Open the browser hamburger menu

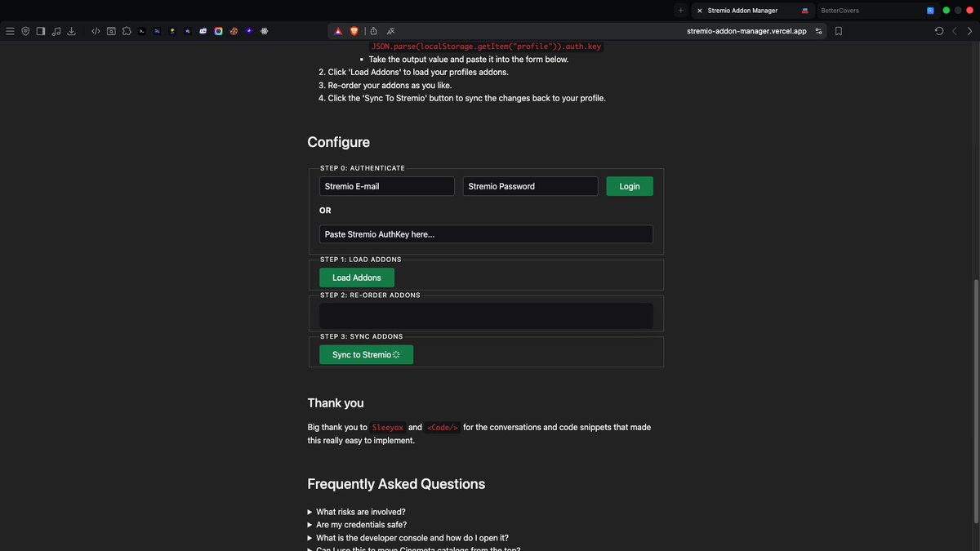pos(10,31)
